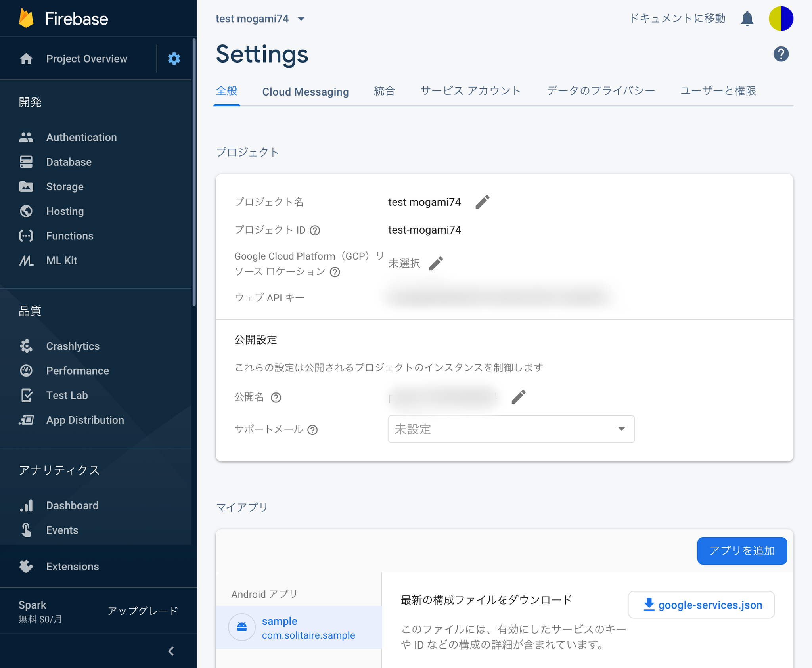Go to Hosting

pyautogui.click(x=65, y=211)
